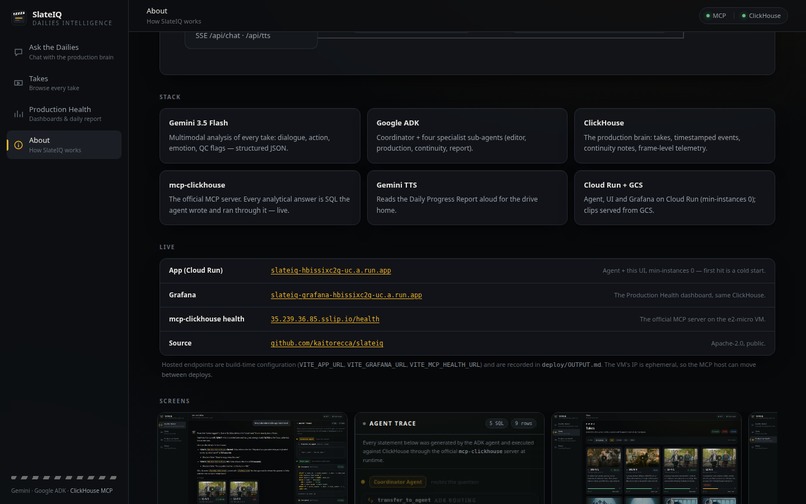Click the STACK section heading
This screenshot has width=806, height=504.
170,97
